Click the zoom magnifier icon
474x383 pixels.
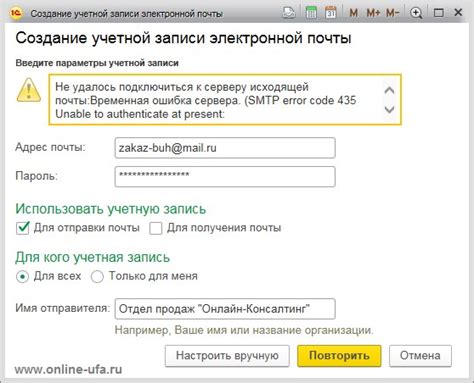(x=416, y=13)
